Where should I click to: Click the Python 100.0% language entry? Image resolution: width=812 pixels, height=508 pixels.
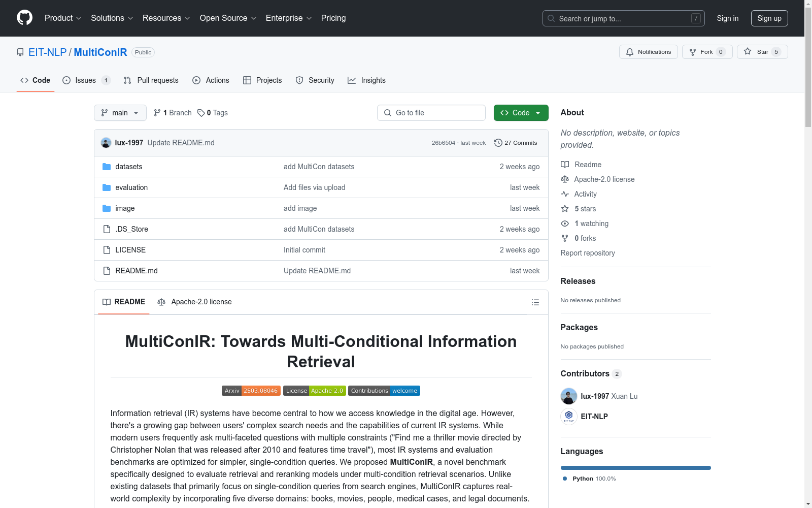point(589,479)
